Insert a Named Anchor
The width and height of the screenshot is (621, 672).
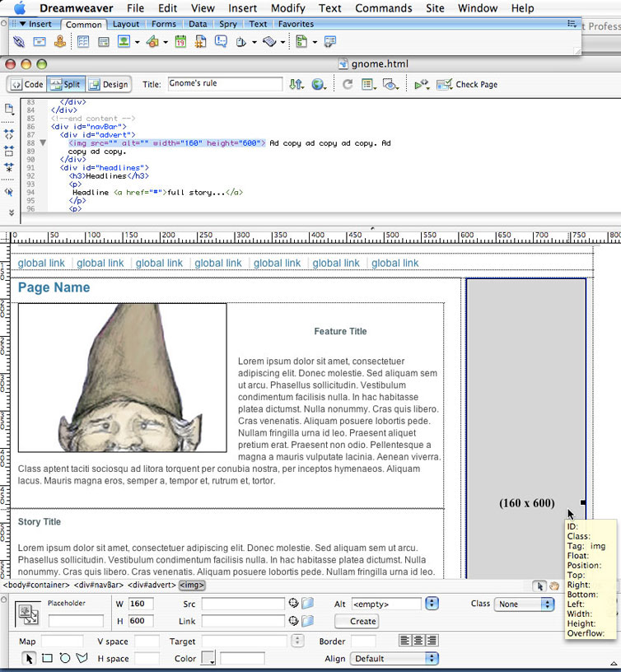60,42
